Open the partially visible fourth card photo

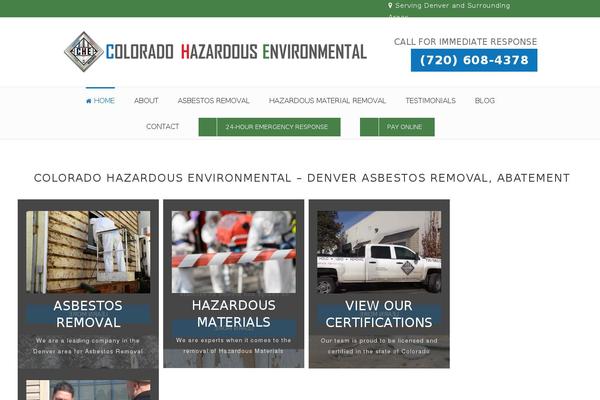coord(88,390)
